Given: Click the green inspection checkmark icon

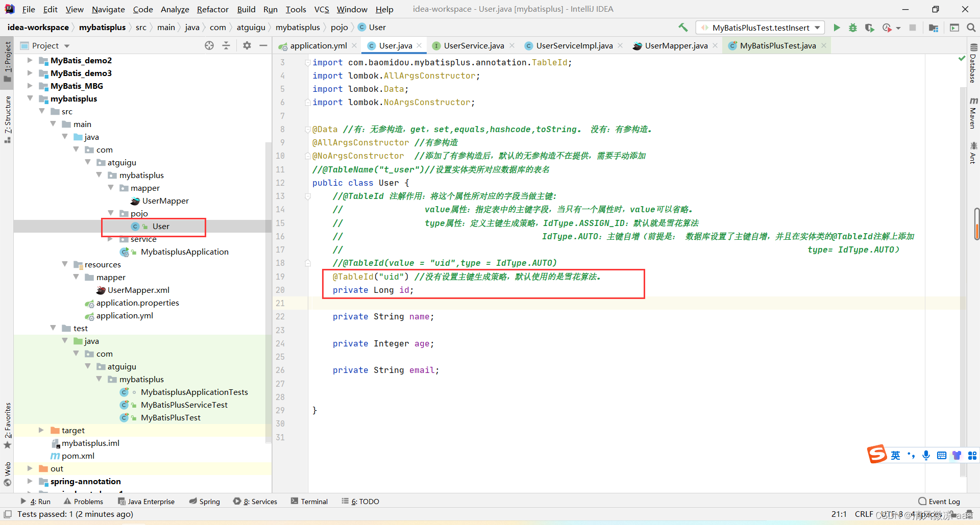Looking at the screenshot, I should [x=962, y=59].
